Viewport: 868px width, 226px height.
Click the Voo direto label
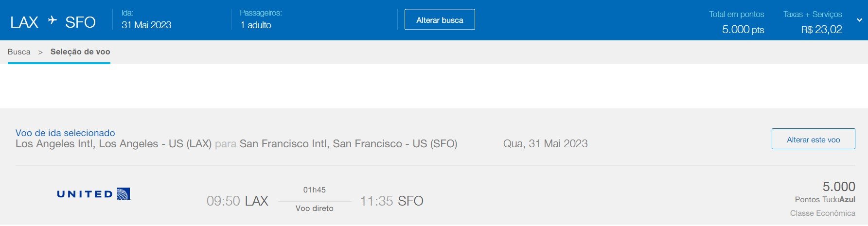click(x=315, y=208)
